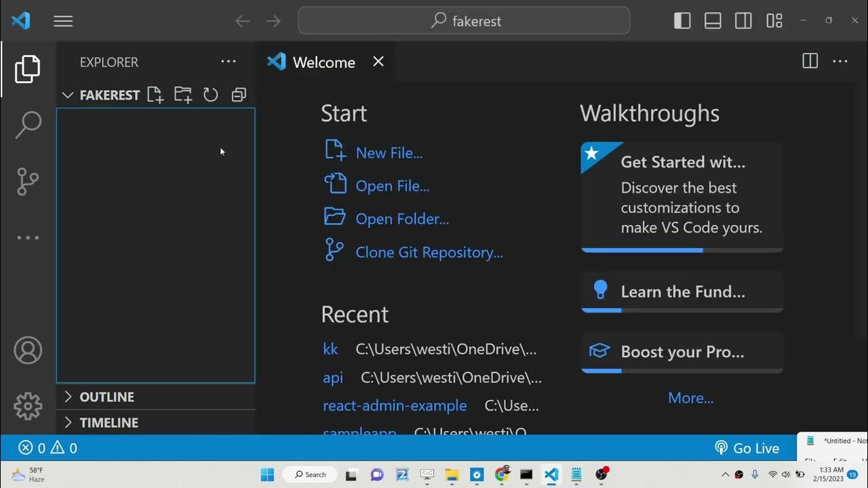This screenshot has width=868, height=488.
Task: Expand the TIMELINE section
Action: (x=108, y=422)
